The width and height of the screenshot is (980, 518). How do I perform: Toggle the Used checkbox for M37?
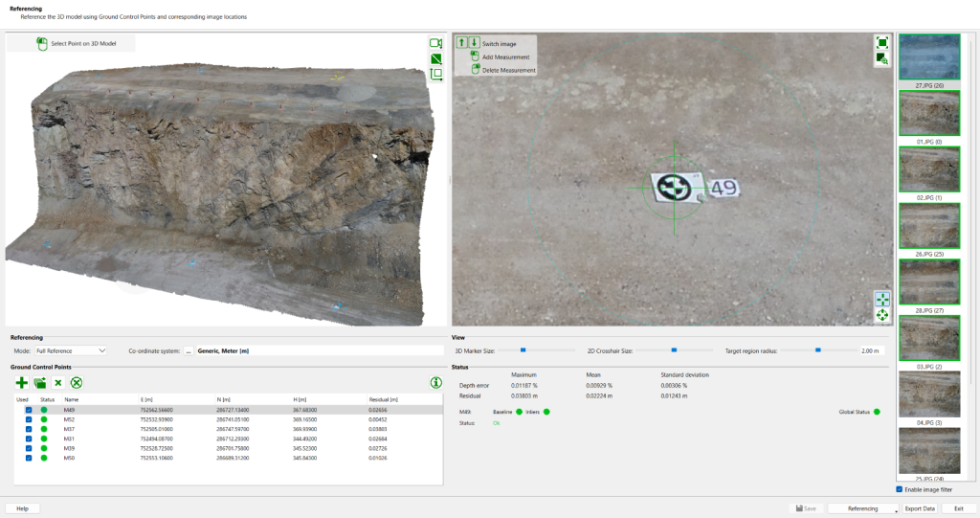click(29, 429)
